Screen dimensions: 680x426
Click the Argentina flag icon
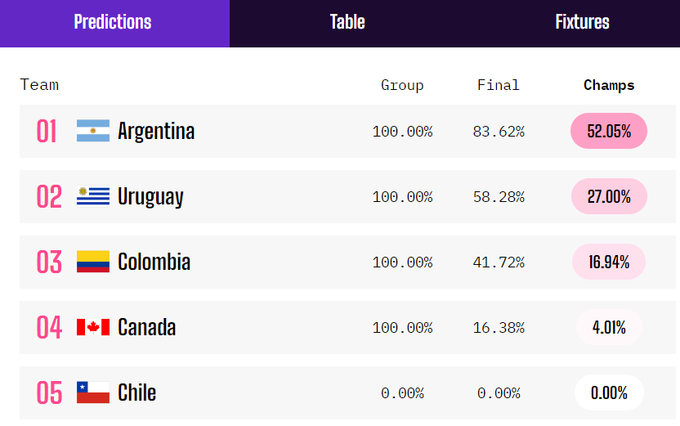pos(93,131)
